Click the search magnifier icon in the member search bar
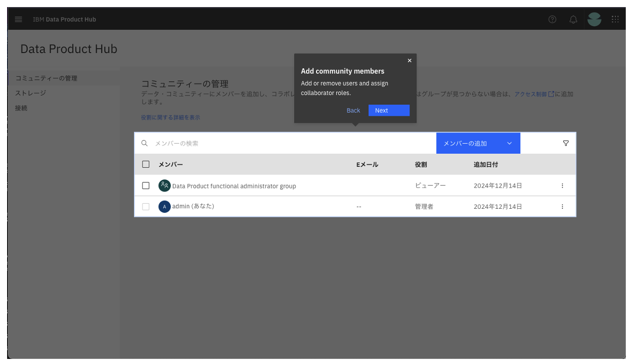This screenshot has height=364, width=635. [x=145, y=143]
